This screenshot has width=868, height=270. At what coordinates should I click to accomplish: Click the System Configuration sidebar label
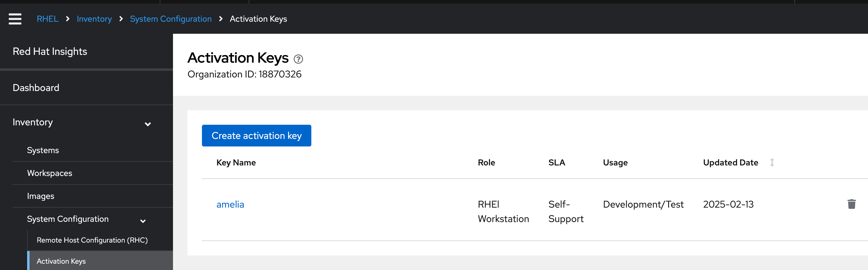[x=68, y=219]
